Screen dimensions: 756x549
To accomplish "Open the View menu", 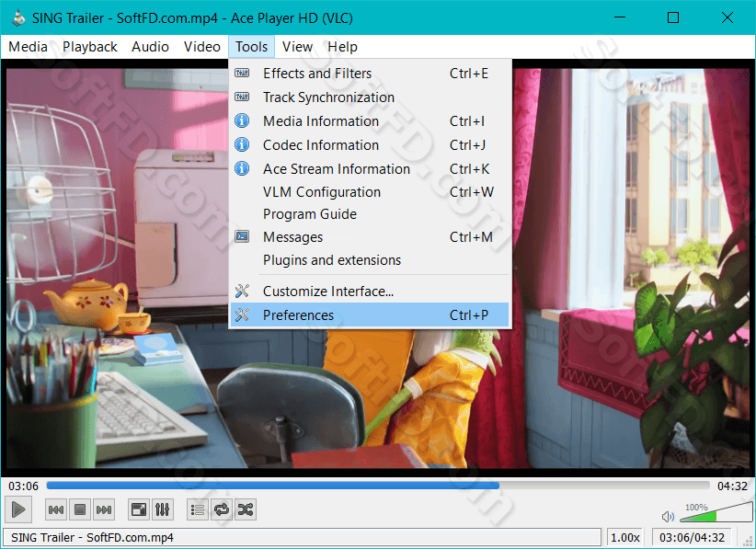I will coord(297,47).
